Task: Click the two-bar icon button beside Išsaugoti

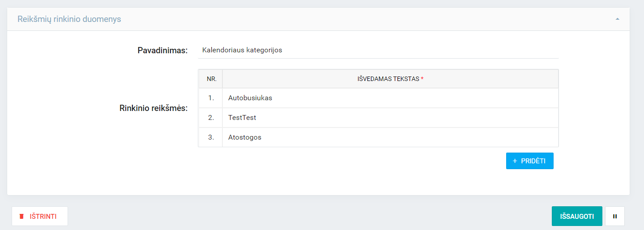Action: [614, 216]
